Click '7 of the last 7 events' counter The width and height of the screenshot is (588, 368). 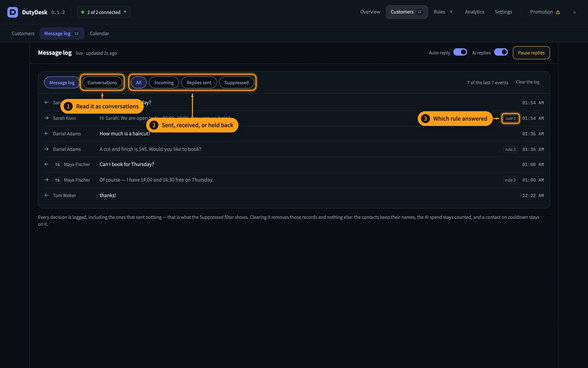click(487, 83)
